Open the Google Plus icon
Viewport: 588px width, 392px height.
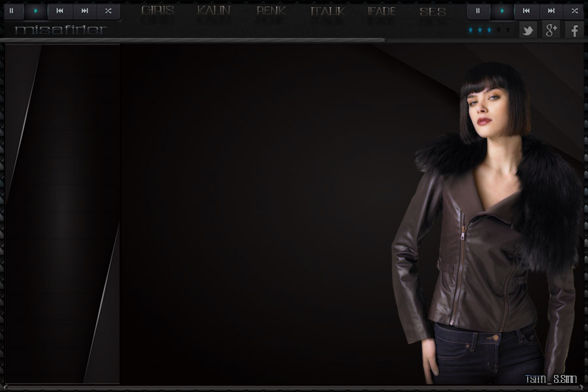tap(551, 30)
